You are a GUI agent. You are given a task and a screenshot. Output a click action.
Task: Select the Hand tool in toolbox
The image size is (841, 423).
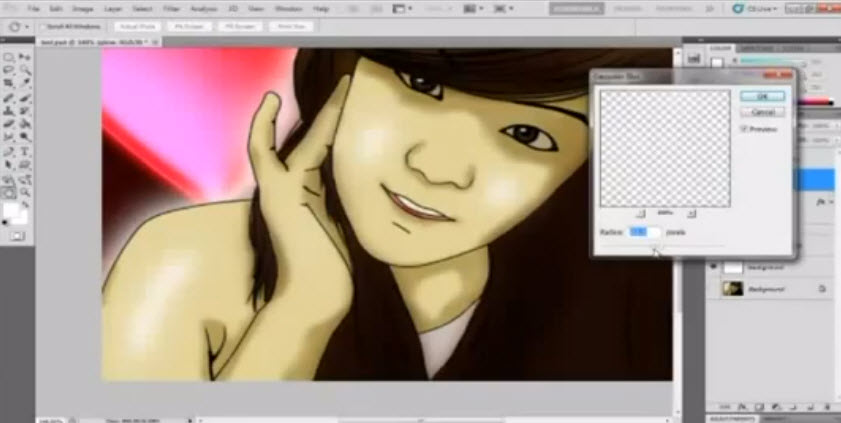[9, 193]
